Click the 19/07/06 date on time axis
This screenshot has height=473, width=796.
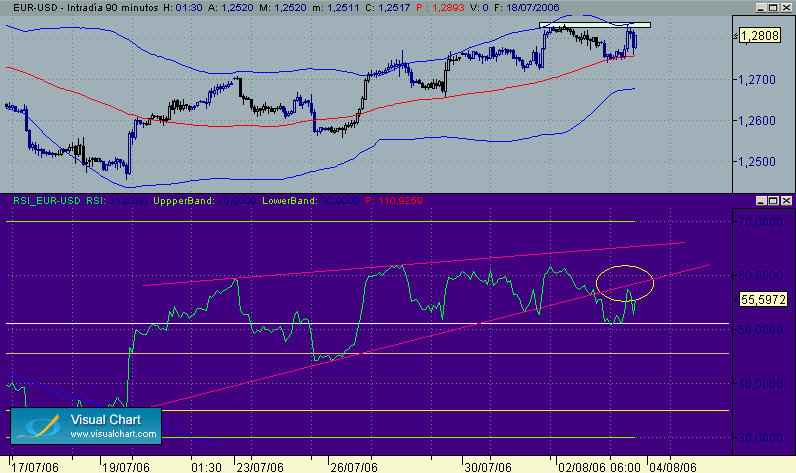(125, 467)
